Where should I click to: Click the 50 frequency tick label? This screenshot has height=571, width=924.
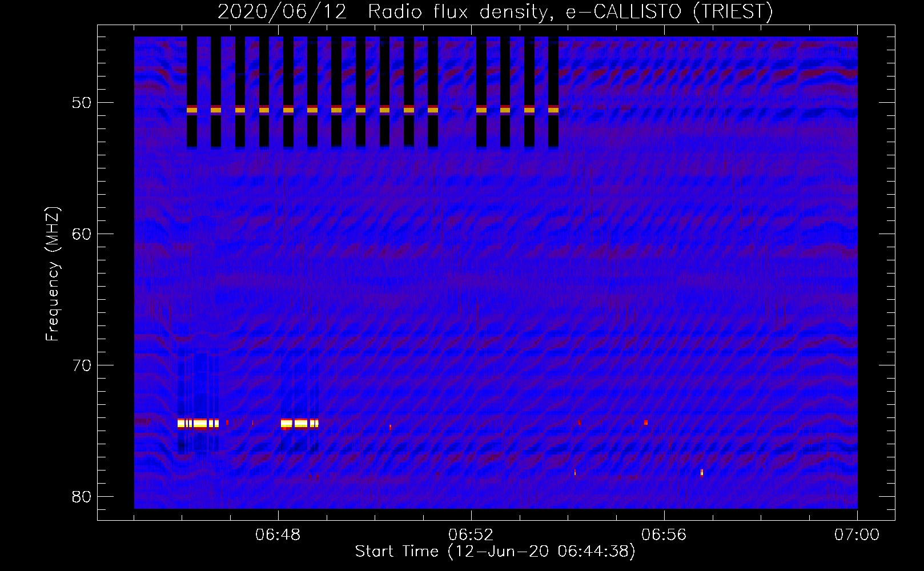[x=82, y=103]
